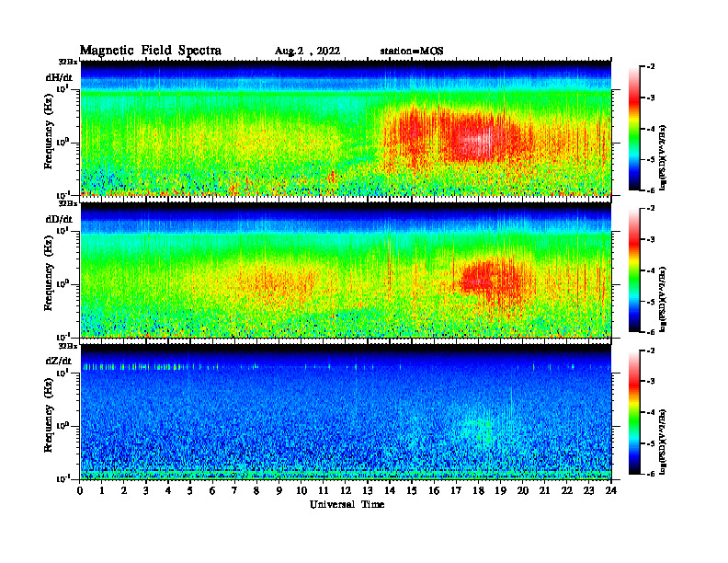Image resolution: width=728 pixels, height=563 pixels.
Task: Click the dD/dt spectrogram plot area
Action: pos(346,270)
